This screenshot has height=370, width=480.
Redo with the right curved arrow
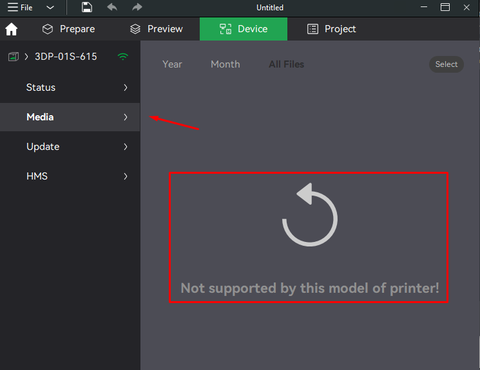tap(137, 7)
